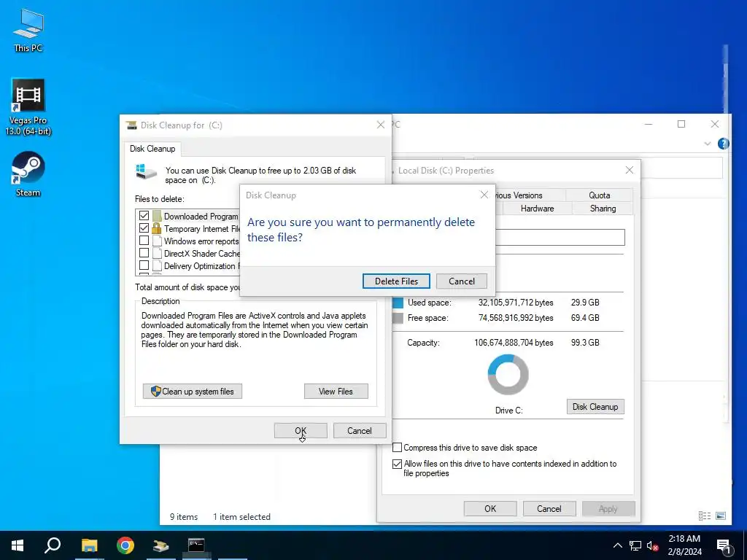This screenshot has width=747, height=560.
Task: Open Vegas Pro 13.0 desktop shortcut
Action: (28, 107)
